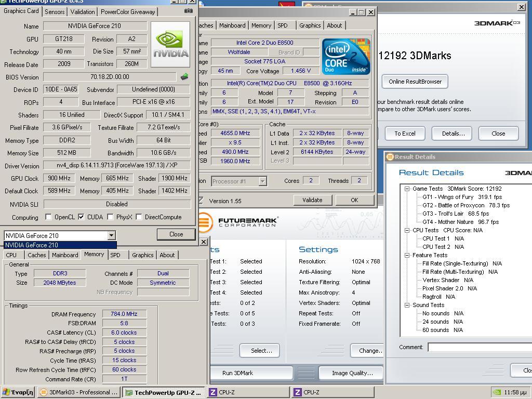Click the Result Details window title icon
The width and height of the screenshot is (532, 399).
pyautogui.click(x=390, y=157)
